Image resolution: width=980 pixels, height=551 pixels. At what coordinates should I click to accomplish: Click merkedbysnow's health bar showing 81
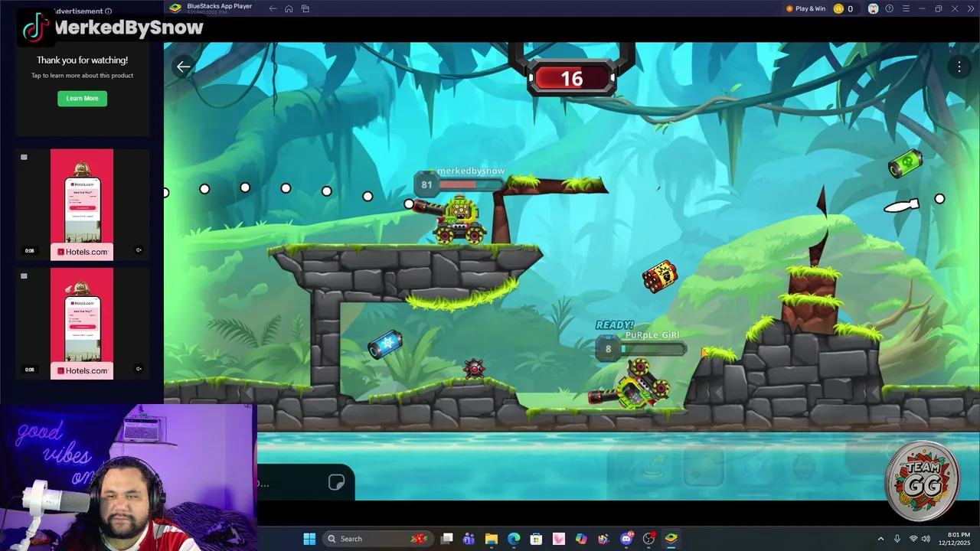459,184
